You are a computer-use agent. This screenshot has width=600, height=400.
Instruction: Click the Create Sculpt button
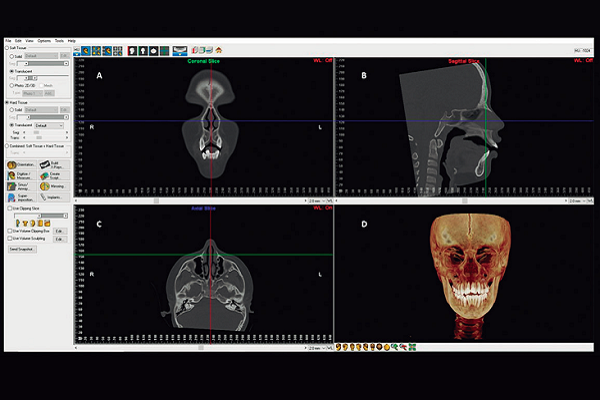click(x=54, y=176)
